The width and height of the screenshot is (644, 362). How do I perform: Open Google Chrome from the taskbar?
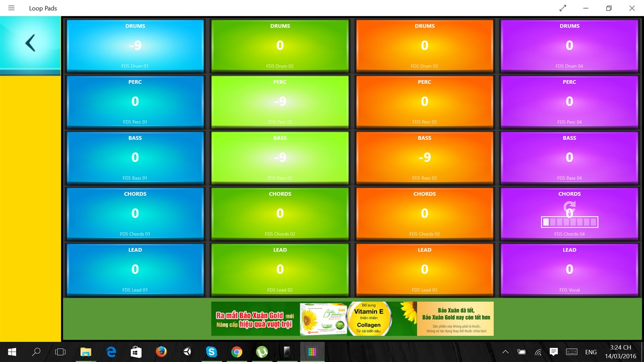tap(237, 352)
